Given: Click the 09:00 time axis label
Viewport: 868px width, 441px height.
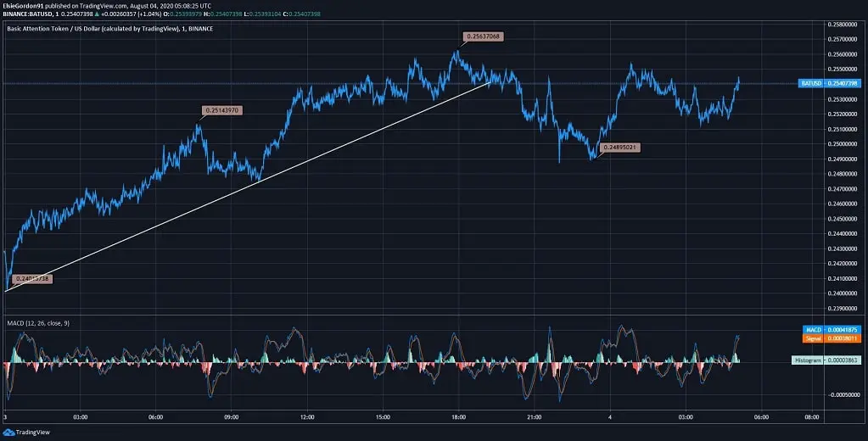Looking at the screenshot, I should tap(232, 417).
